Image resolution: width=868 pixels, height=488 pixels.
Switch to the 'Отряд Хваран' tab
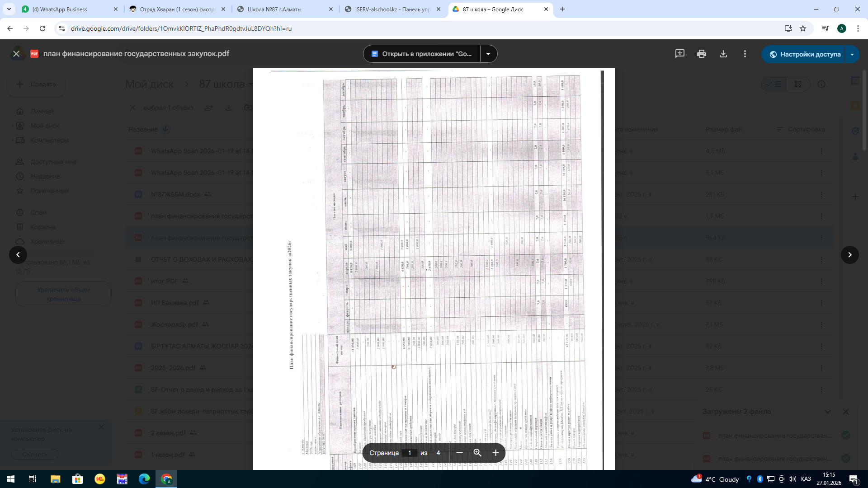tap(178, 9)
